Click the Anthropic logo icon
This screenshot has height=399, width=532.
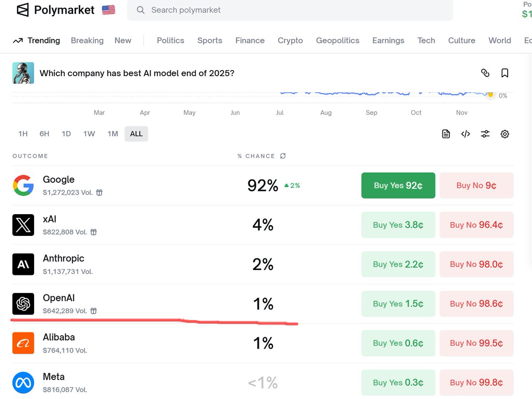click(x=23, y=264)
